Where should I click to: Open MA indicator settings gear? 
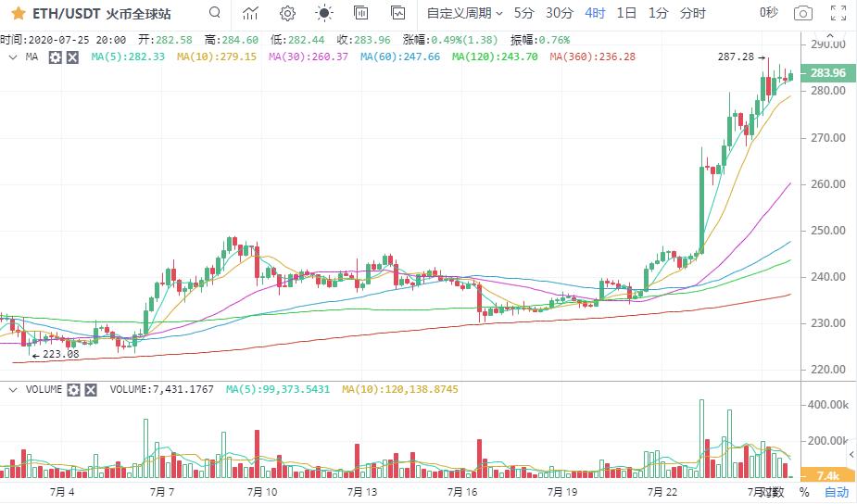[55, 57]
